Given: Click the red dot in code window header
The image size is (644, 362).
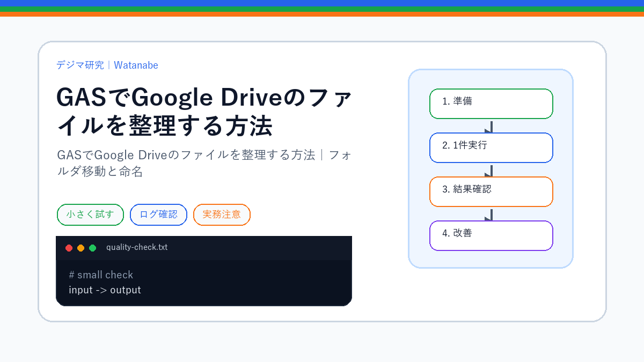Looking at the screenshot, I should coord(69,248).
